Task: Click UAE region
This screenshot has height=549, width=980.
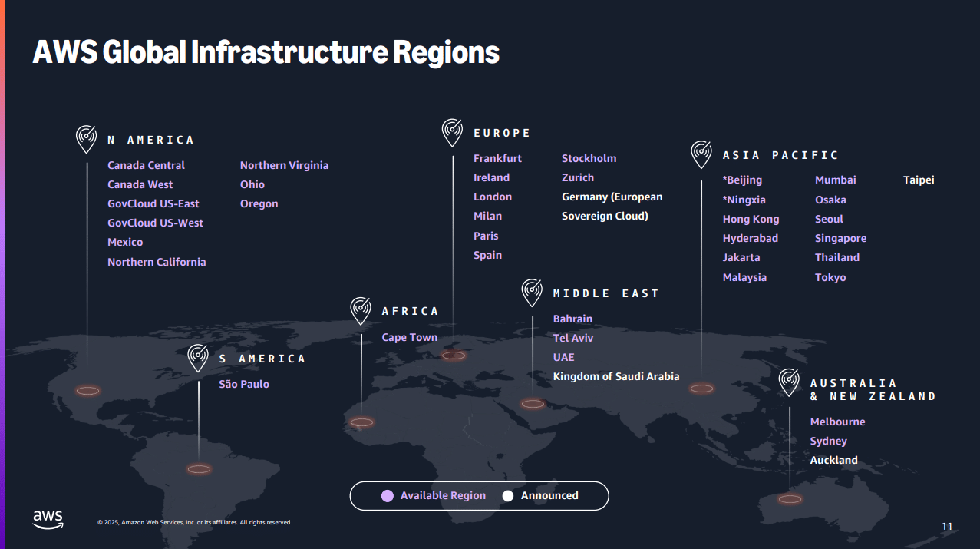Action: [x=563, y=357]
